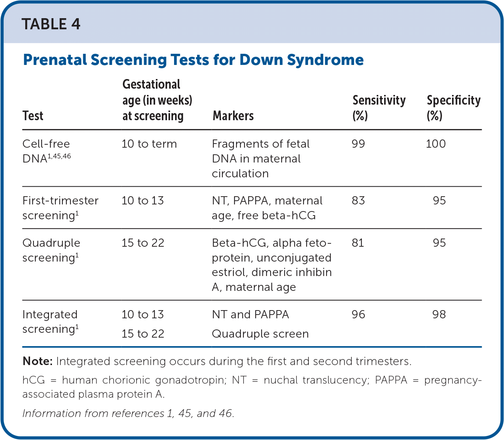Click the "Integrated screening" row label
The width and height of the screenshot is (504, 440).
point(50,322)
